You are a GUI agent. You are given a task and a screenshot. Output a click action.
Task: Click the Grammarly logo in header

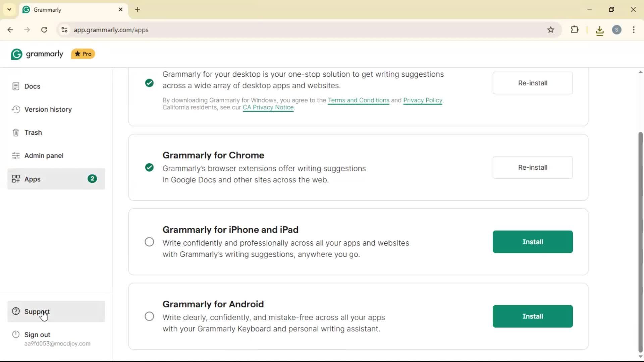[x=37, y=54]
